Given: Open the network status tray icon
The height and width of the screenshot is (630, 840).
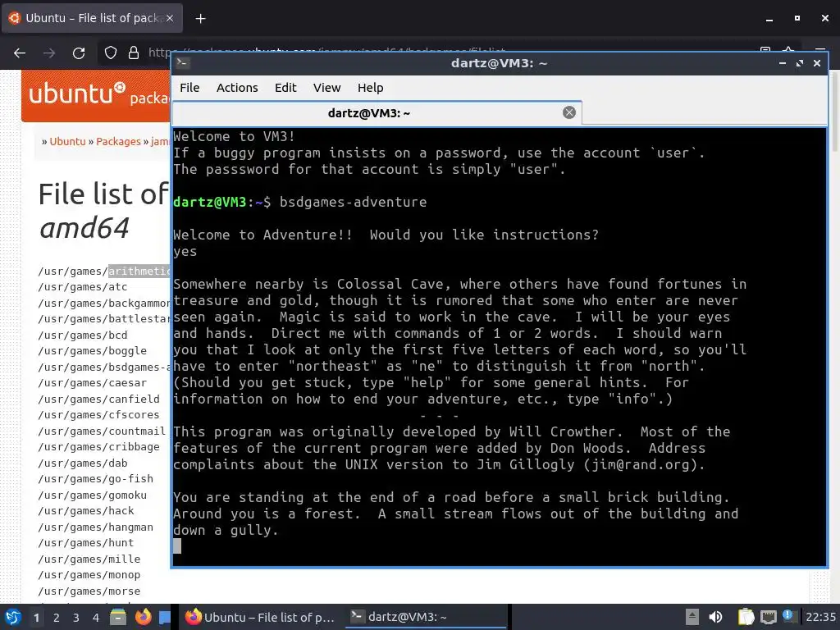Looking at the screenshot, I should (x=768, y=617).
